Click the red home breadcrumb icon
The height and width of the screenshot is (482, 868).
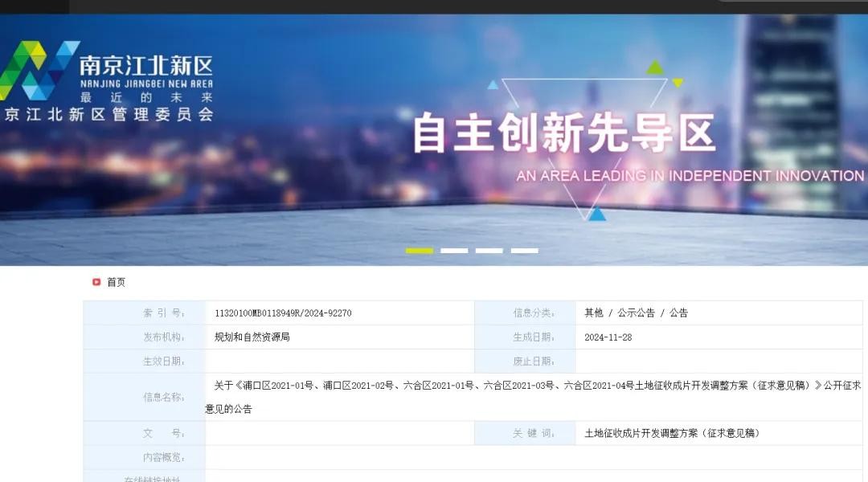tap(96, 282)
